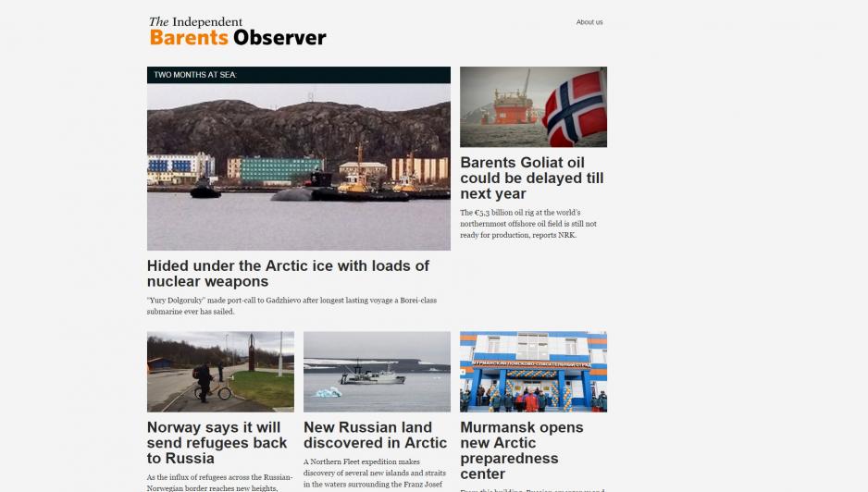Click the Goliat oil rig thumbnail

coord(533,106)
